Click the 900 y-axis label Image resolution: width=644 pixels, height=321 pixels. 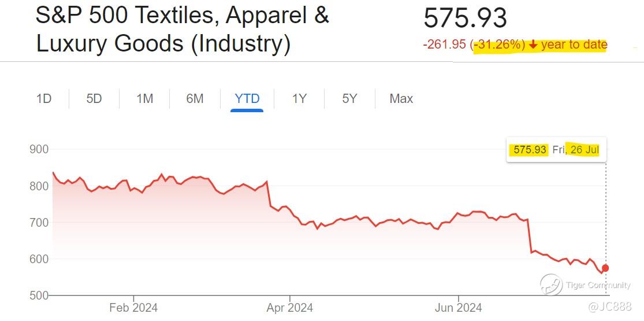[x=39, y=149]
